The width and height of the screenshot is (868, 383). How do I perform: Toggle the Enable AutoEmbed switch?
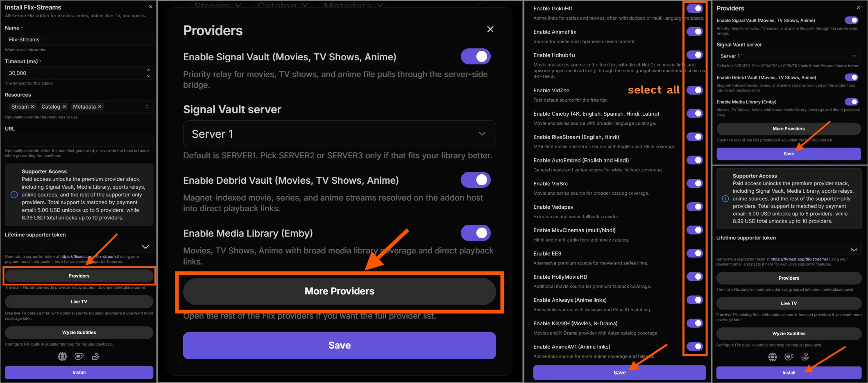pos(695,160)
